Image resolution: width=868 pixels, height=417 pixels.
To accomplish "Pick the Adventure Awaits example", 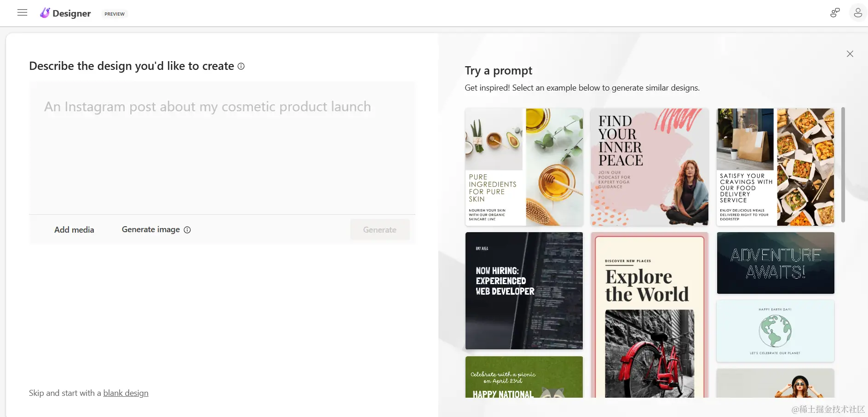I will pos(776,263).
